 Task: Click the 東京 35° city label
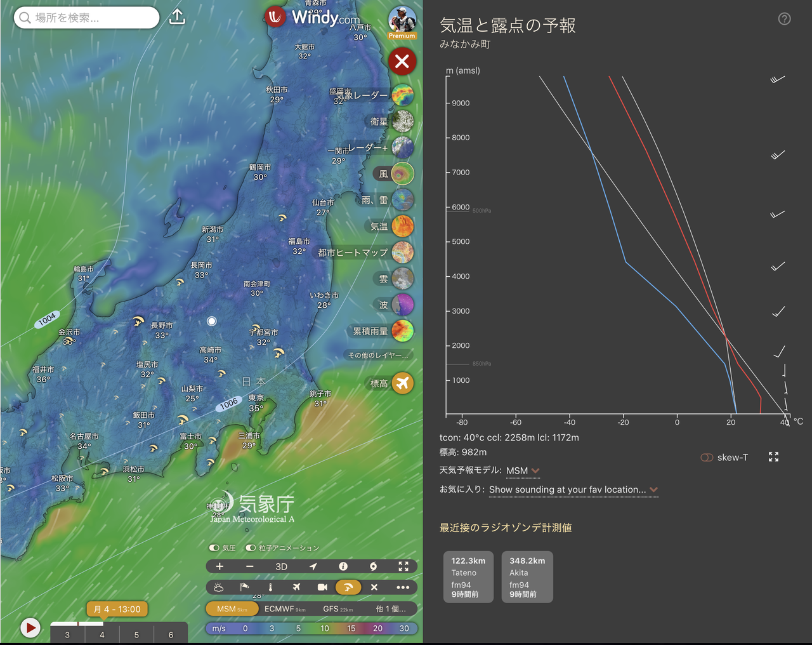tap(256, 403)
